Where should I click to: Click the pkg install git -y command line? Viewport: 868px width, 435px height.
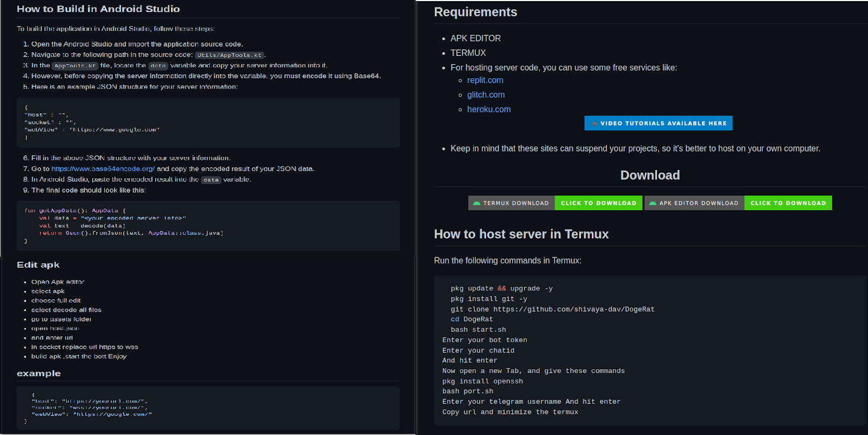coord(489,299)
